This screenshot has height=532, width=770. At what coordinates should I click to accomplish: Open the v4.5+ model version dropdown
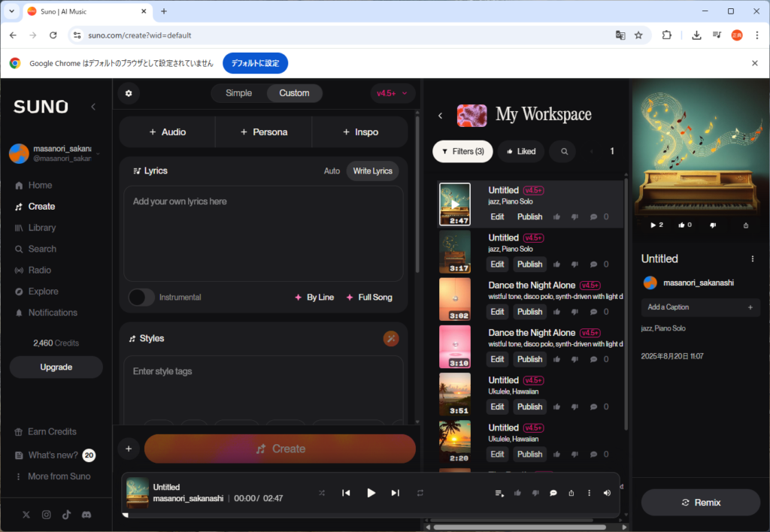coord(393,93)
